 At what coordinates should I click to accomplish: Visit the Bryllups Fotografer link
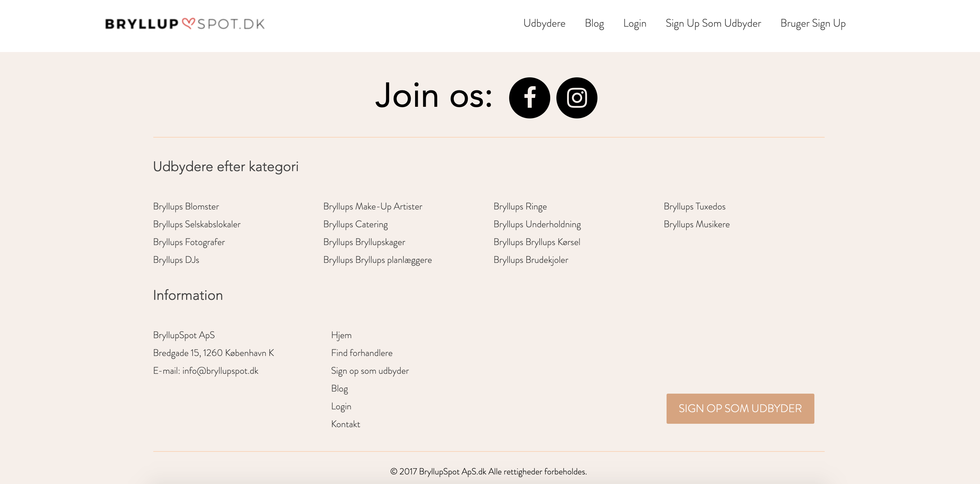click(189, 242)
